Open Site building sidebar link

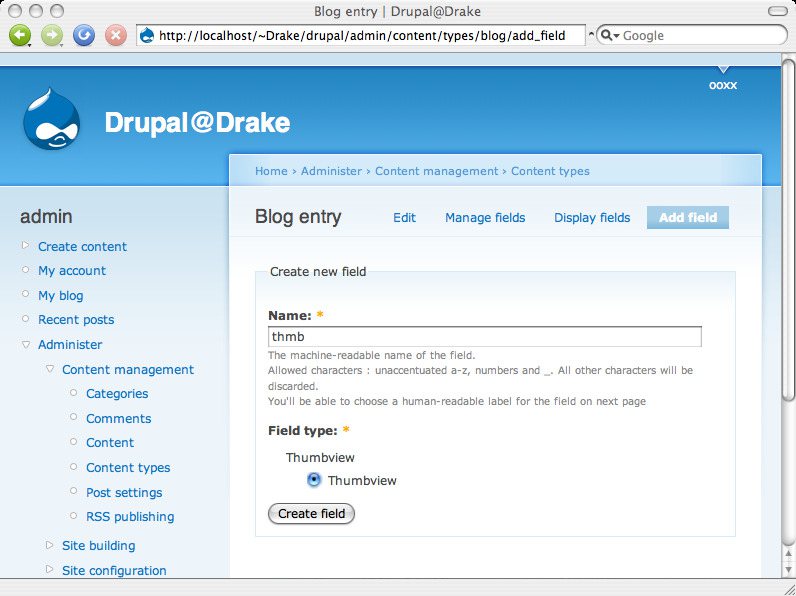[x=98, y=546]
